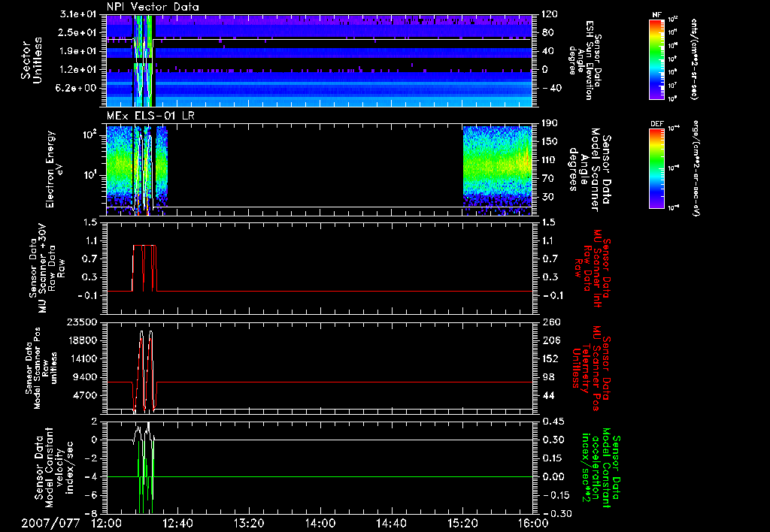770x532 pixels.
Task: Click the "13:20" time axis label
Action: coord(249,523)
